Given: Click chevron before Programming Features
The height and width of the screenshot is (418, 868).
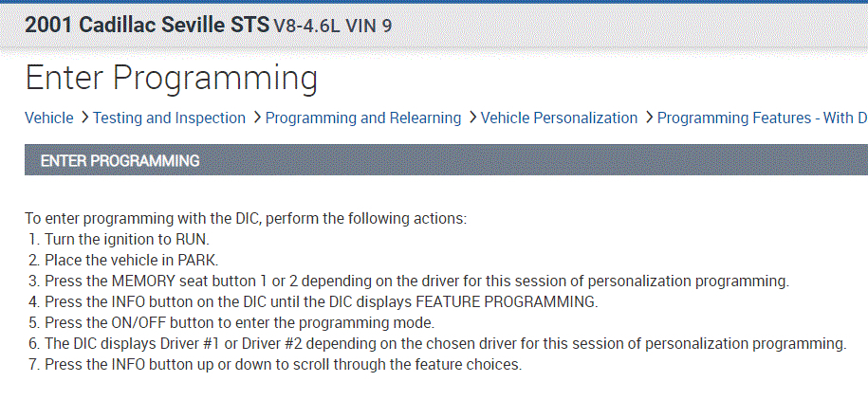Looking at the screenshot, I should [649, 118].
